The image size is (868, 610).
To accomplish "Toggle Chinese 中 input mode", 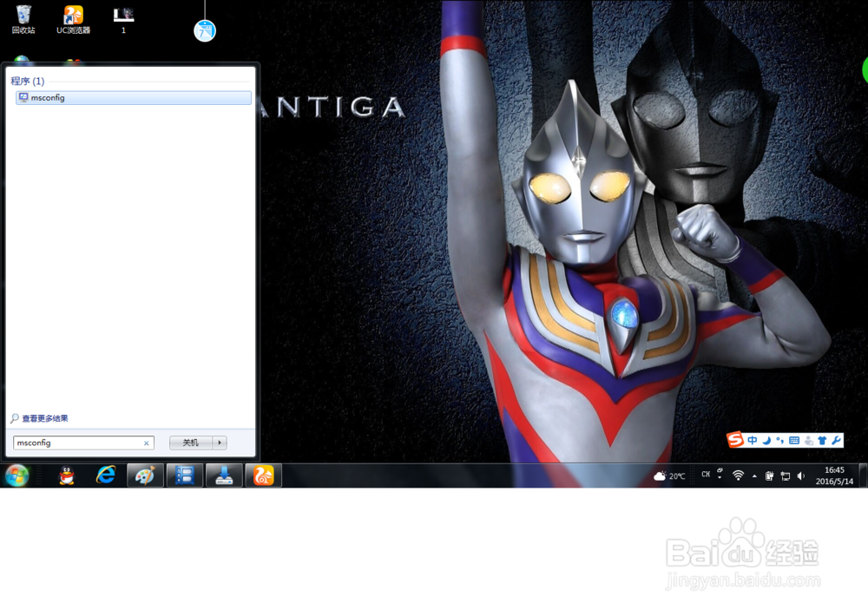I will point(753,441).
